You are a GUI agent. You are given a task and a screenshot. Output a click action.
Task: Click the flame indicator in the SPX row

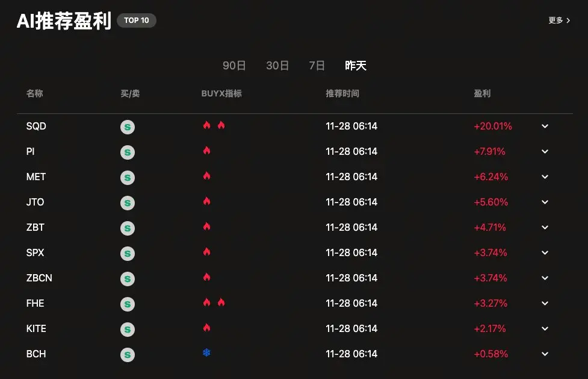[x=206, y=252]
